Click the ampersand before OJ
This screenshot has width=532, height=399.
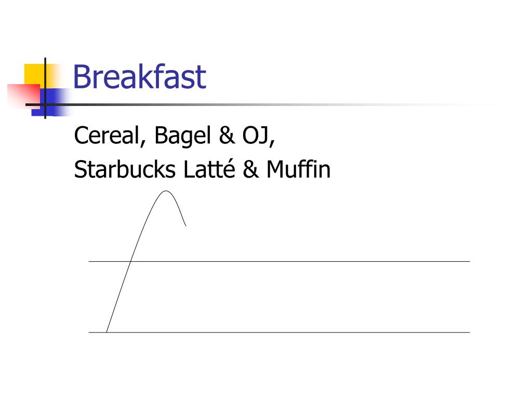(227, 136)
